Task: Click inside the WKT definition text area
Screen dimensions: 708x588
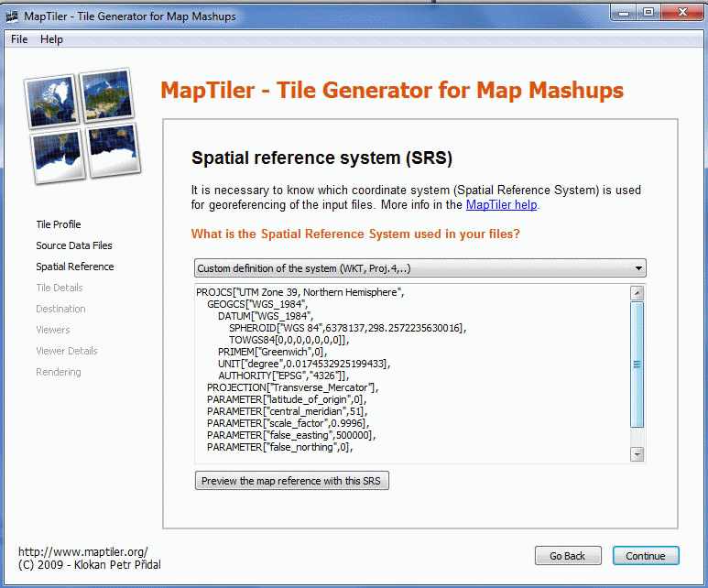Action: pos(412,373)
